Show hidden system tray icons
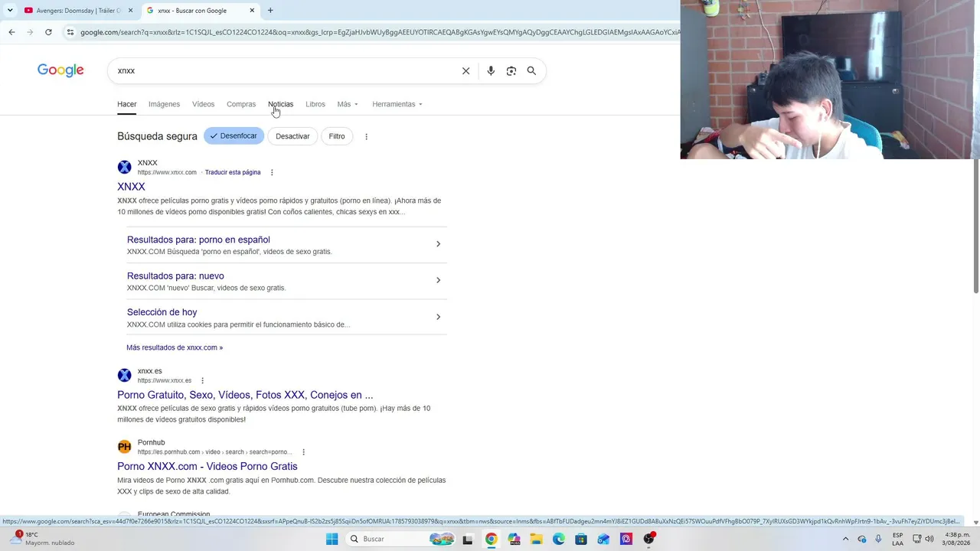The image size is (980, 551). (845, 539)
